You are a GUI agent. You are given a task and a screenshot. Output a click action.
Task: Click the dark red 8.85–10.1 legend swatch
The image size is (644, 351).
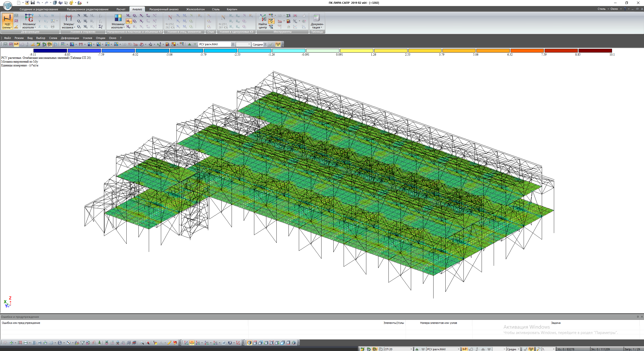pos(595,51)
